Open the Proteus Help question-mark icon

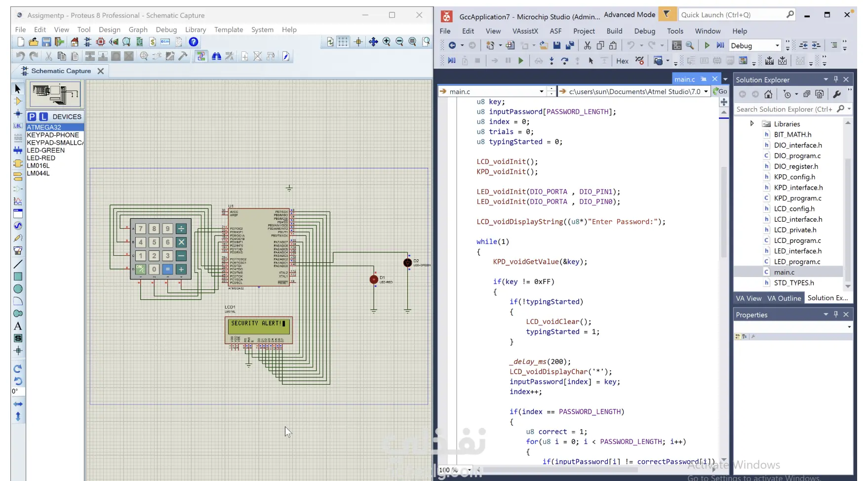point(194,42)
